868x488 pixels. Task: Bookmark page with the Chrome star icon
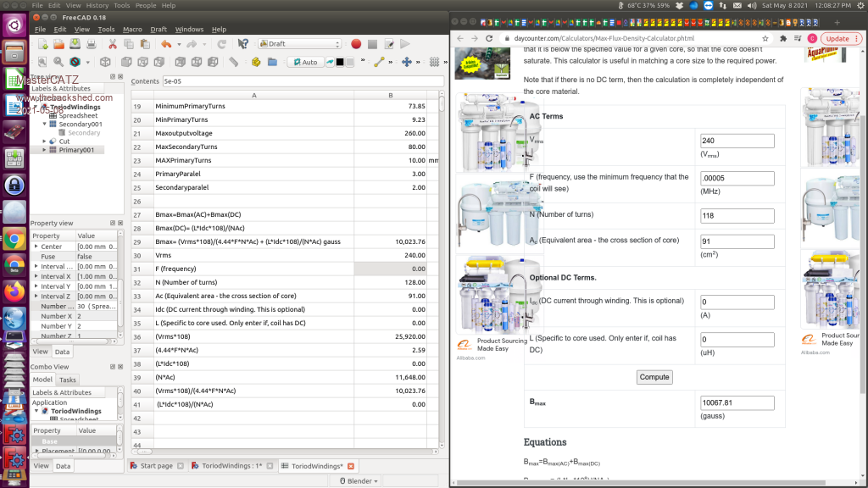tap(766, 38)
